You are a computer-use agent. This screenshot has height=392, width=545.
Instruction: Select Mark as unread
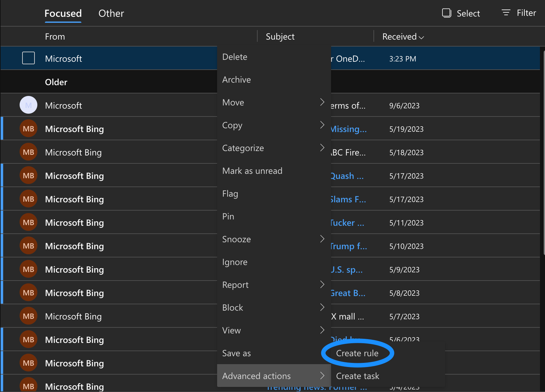coord(252,171)
